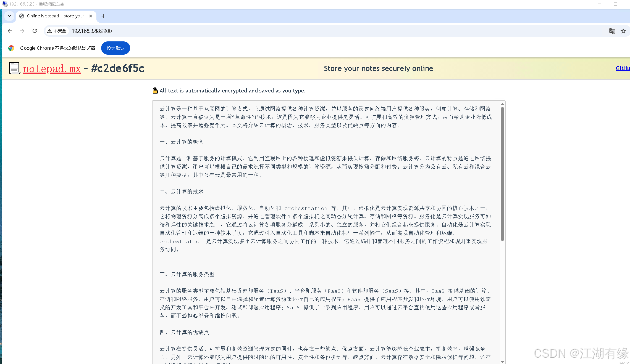Expand the tab search dropdown chevron
Screen dimensions: 630x364
(x=9, y=16)
